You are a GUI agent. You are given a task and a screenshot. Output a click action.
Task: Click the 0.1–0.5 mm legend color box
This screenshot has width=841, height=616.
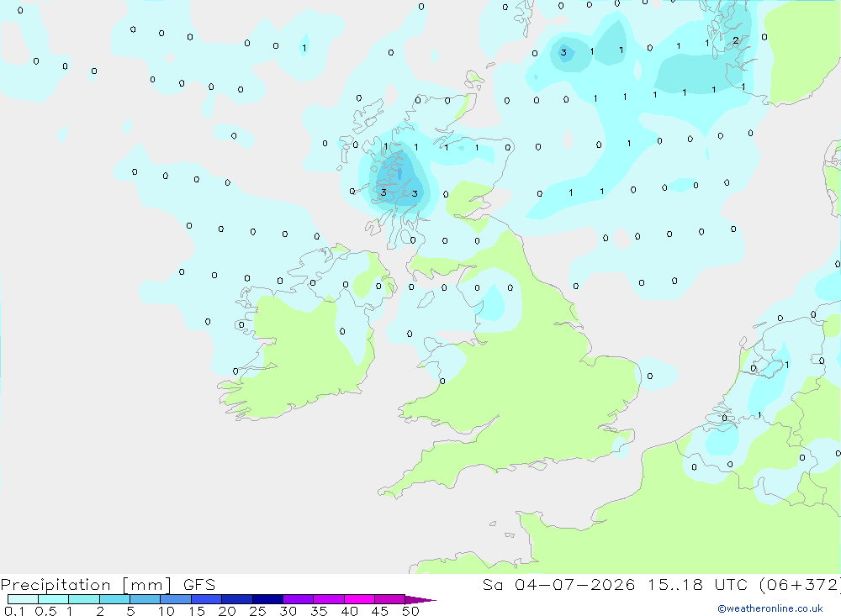[23, 599]
